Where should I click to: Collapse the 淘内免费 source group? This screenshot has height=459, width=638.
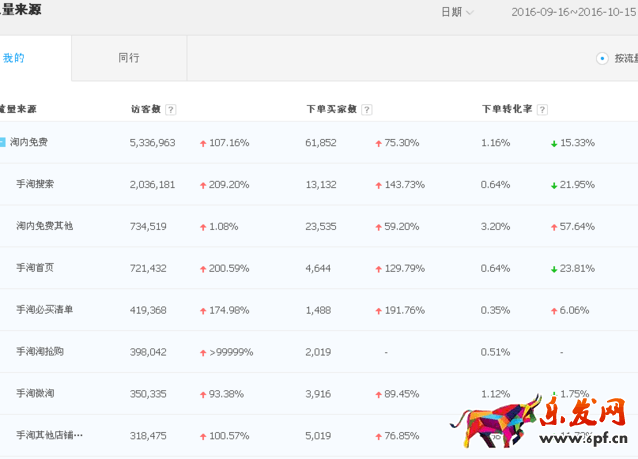(3, 142)
